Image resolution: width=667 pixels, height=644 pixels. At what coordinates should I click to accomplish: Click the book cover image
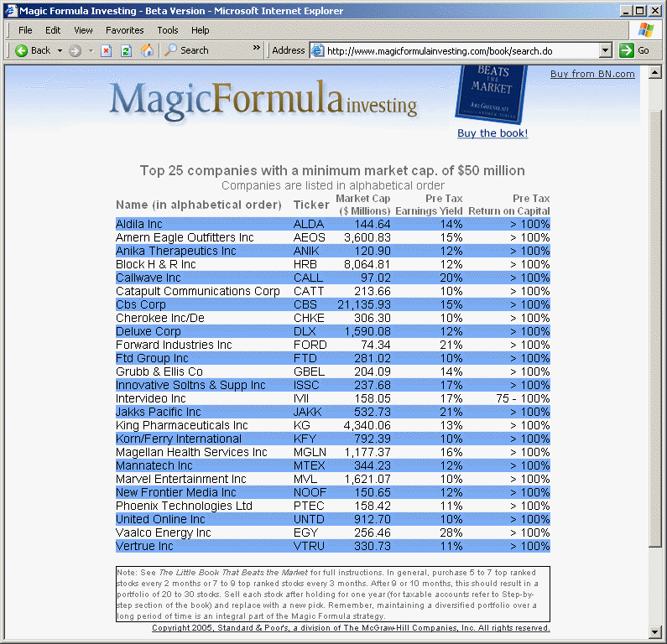[x=491, y=93]
